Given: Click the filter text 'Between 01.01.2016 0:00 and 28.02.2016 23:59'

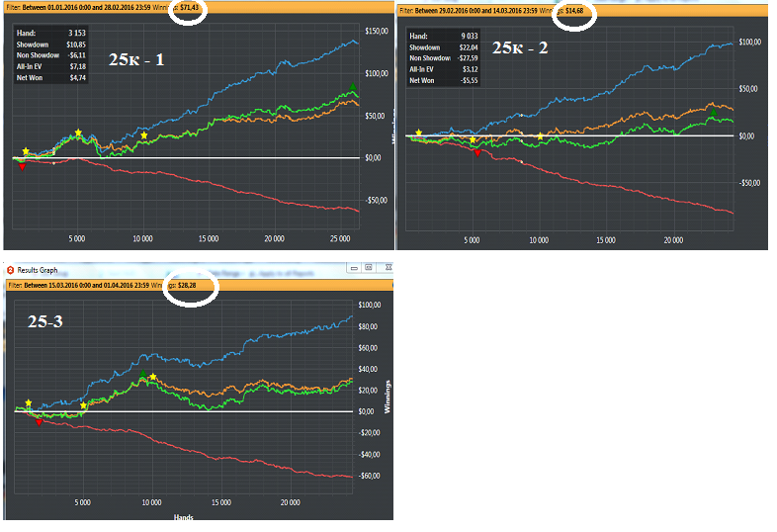Looking at the screenshot, I should [86, 8].
